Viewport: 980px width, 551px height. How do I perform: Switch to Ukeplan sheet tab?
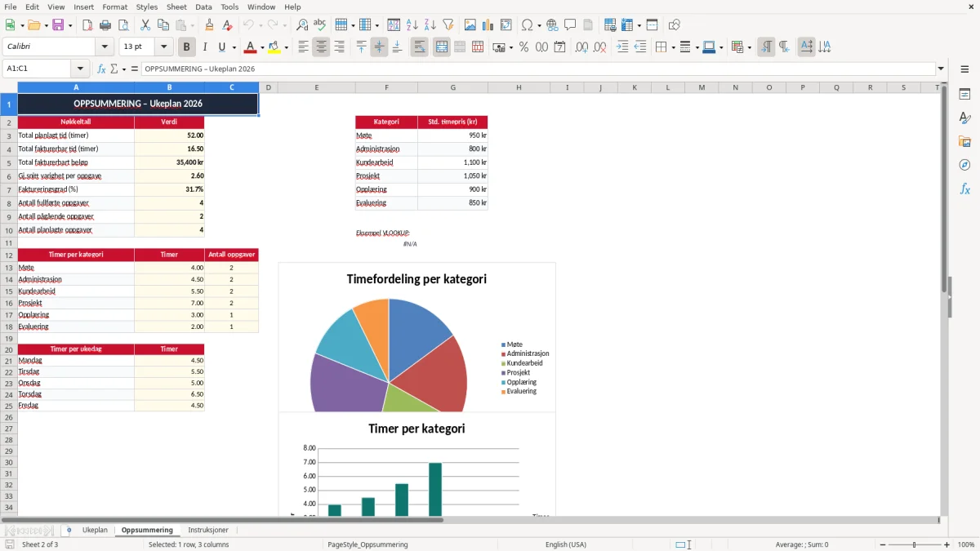point(95,530)
